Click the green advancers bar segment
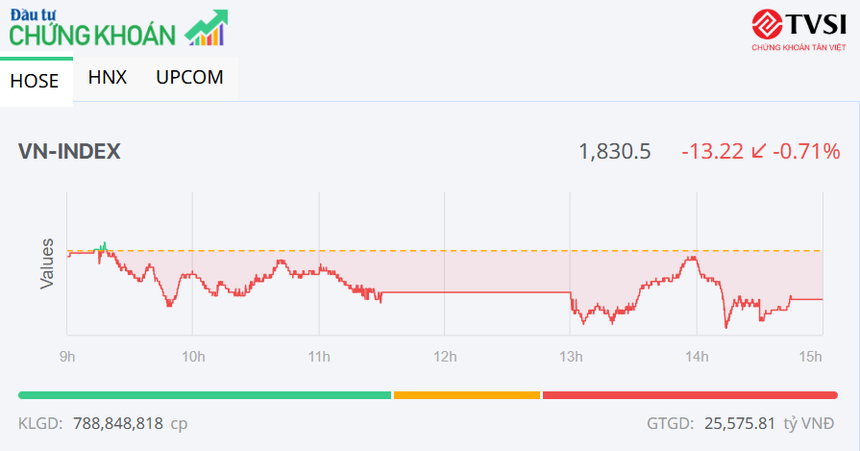The width and height of the screenshot is (860, 451). pyautogui.click(x=204, y=395)
